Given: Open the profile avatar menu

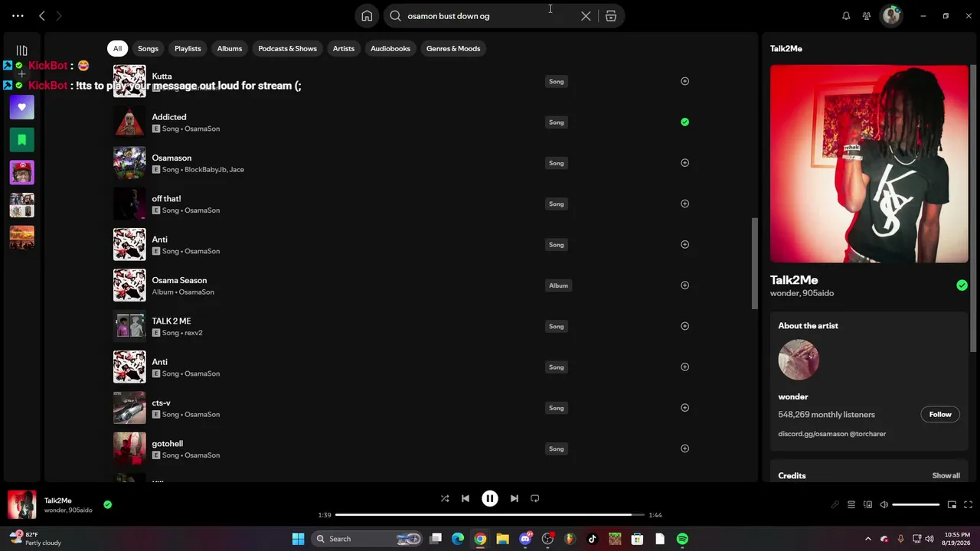Looking at the screenshot, I should point(891,15).
